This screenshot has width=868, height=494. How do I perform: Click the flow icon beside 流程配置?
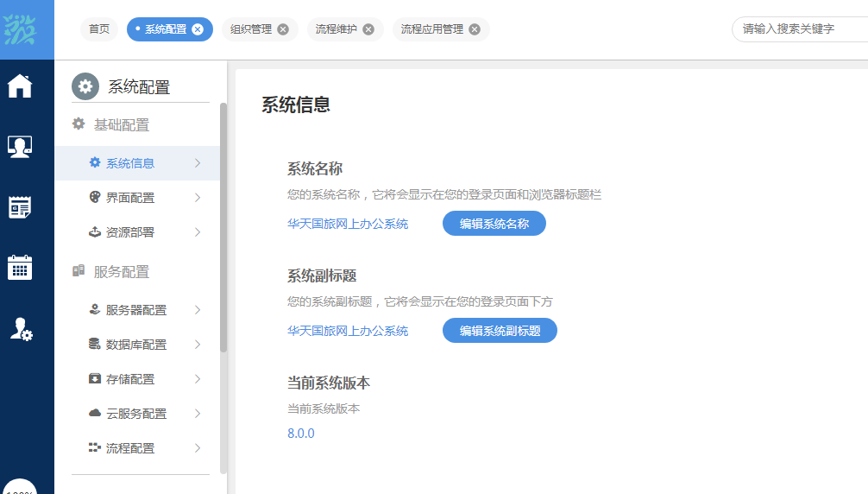(x=95, y=447)
